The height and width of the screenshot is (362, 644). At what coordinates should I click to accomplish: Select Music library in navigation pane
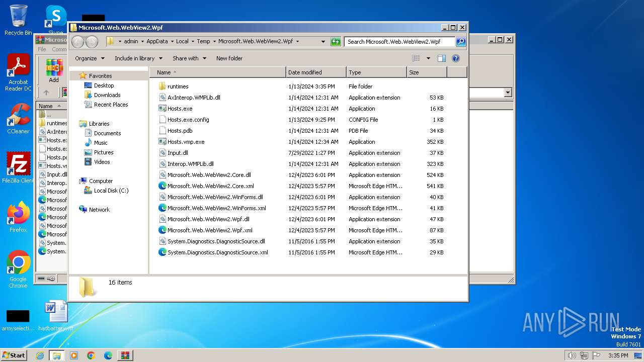[x=101, y=143]
